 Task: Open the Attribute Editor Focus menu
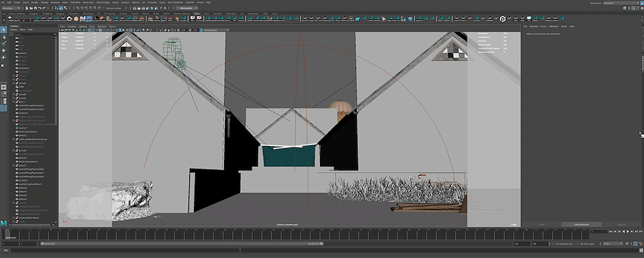coord(543,26)
